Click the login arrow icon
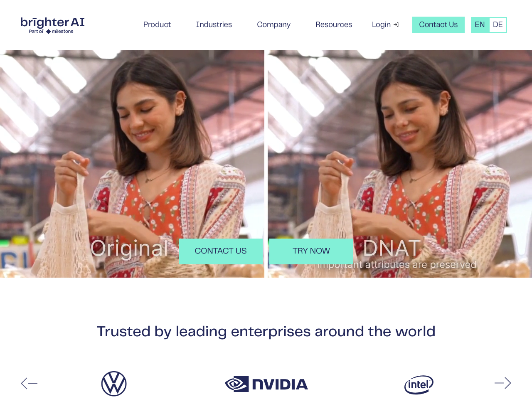 396,25
